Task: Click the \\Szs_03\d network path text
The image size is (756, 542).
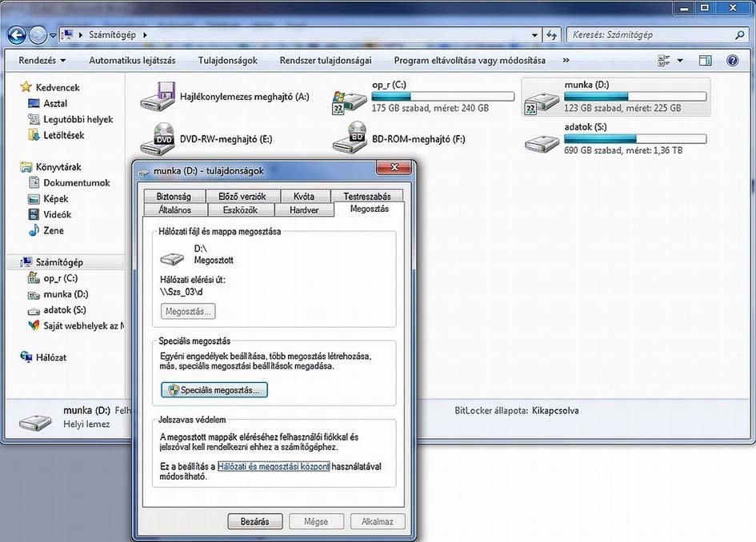Action: click(x=182, y=292)
